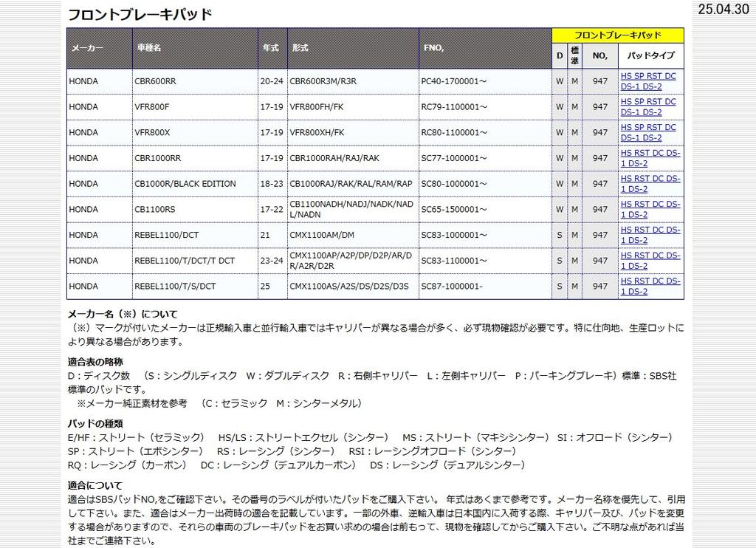Open pad type link for CBR1000RR row
The width and height of the screenshot is (756, 548).
tap(650, 158)
